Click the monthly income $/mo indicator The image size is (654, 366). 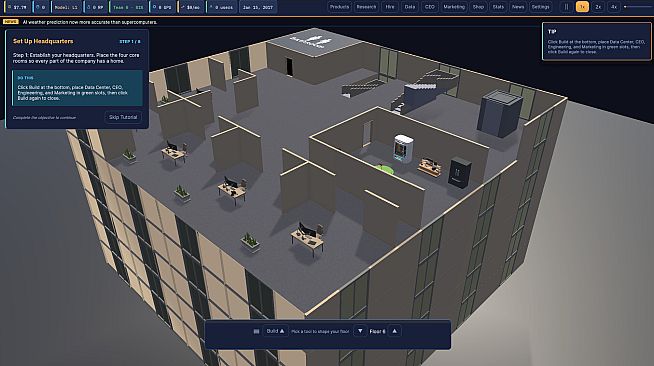pyautogui.click(x=191, y=7)
